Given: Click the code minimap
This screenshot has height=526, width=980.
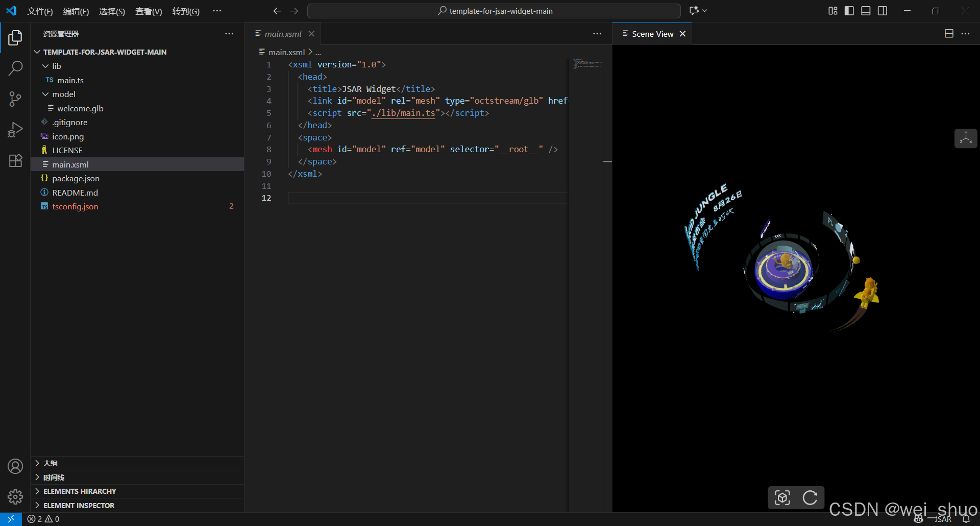Looking at the screenshot, I should [x=587, y=64].
